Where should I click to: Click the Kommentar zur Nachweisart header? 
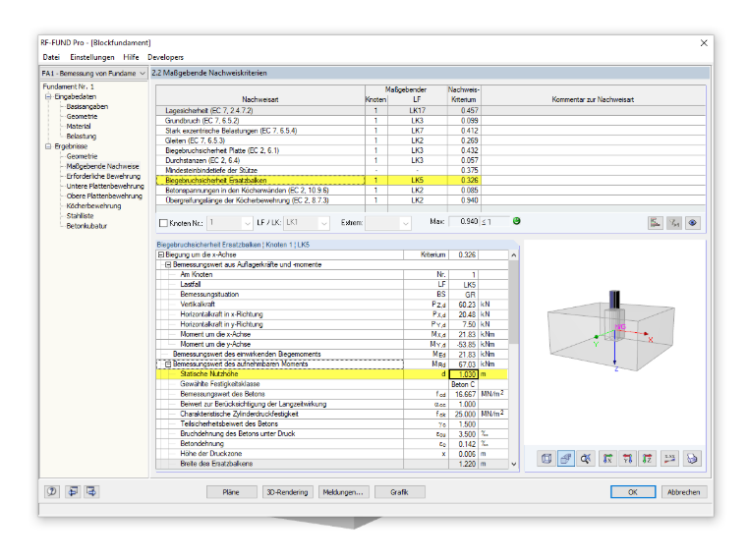click(x=593, y=99)
